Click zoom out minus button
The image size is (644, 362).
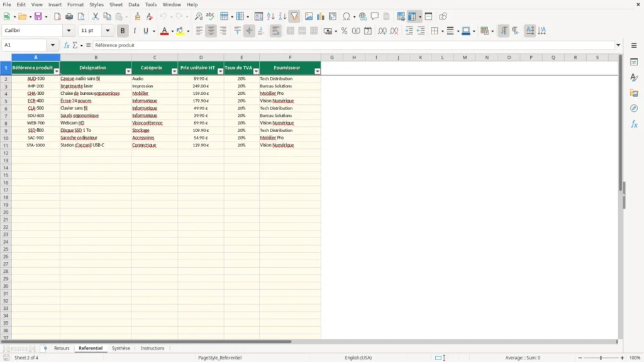pos(579,358)
